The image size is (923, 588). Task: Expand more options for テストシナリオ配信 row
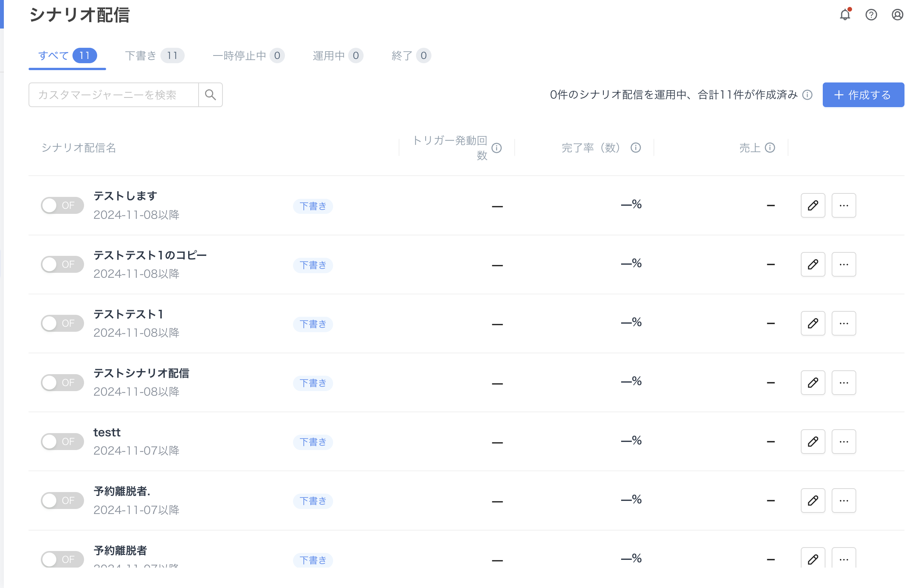click(x=844, y=383)
